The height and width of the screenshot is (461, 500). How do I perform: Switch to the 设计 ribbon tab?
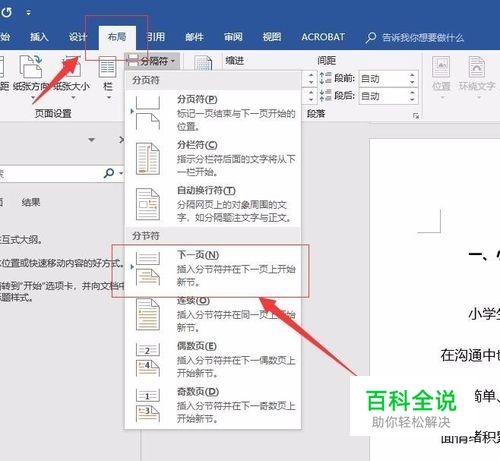tap(78, 37)
